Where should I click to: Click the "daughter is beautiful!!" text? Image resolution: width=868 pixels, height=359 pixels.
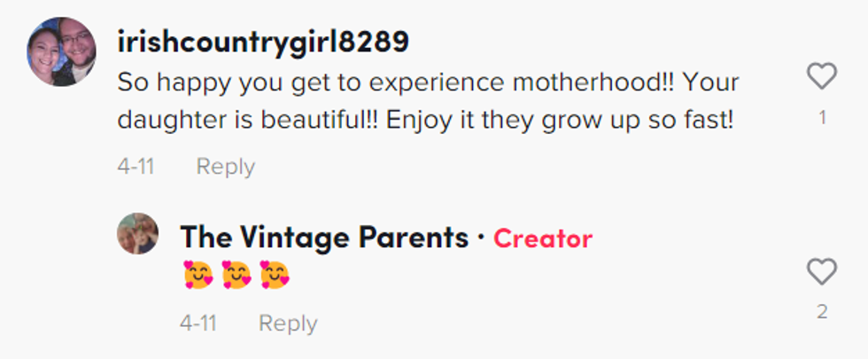(x=282, y=120)
